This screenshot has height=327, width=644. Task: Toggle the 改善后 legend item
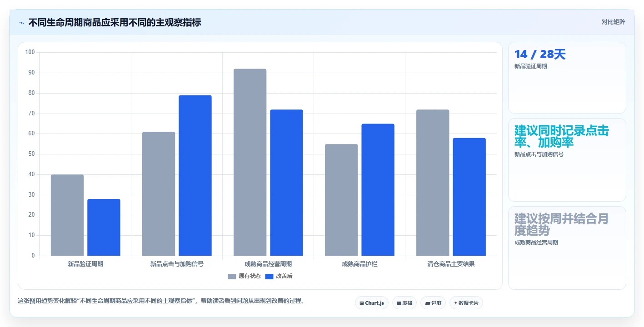point(279,276)
